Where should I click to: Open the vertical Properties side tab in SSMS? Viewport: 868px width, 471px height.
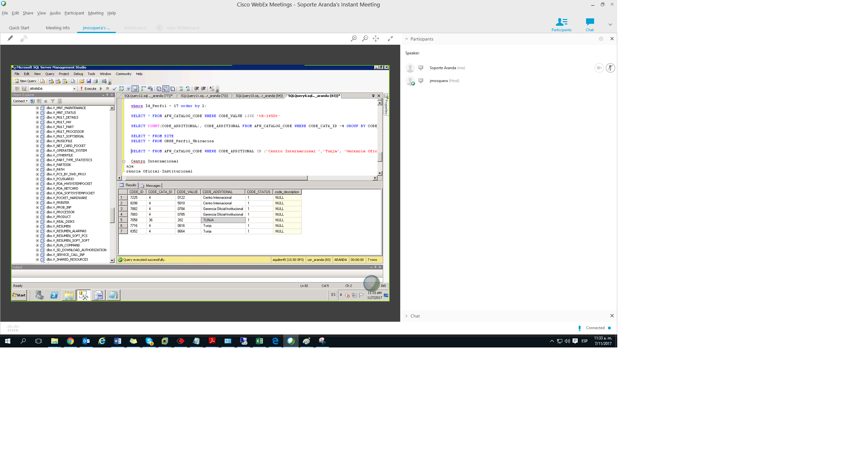pos(386,105)
